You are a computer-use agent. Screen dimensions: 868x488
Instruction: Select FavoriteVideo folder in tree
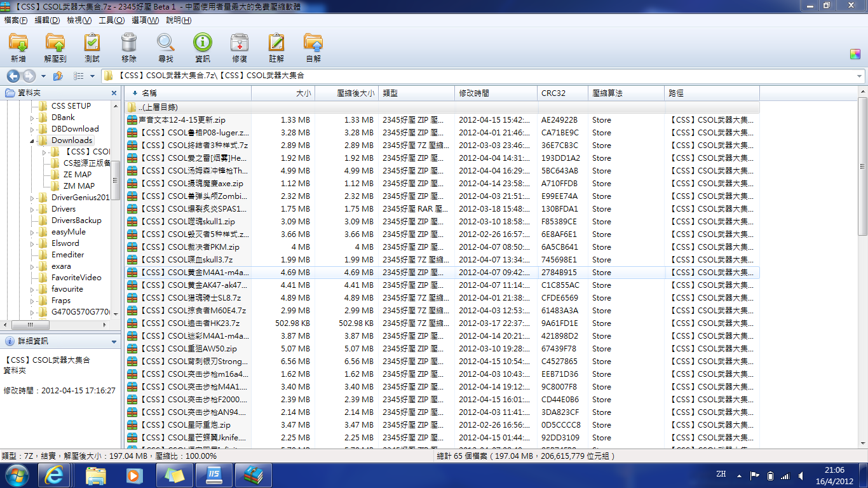pos(76,277)
